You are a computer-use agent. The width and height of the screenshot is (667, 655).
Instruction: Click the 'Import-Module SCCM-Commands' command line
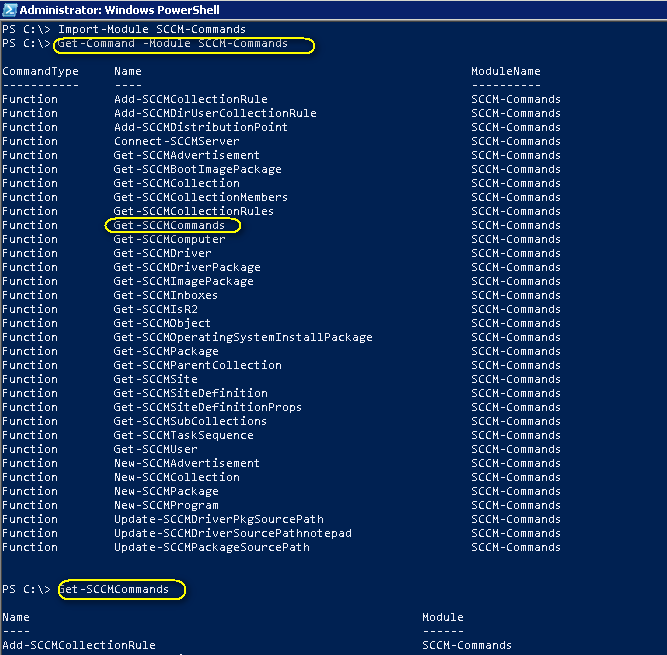pyautogui.click(x=152, y=29)
